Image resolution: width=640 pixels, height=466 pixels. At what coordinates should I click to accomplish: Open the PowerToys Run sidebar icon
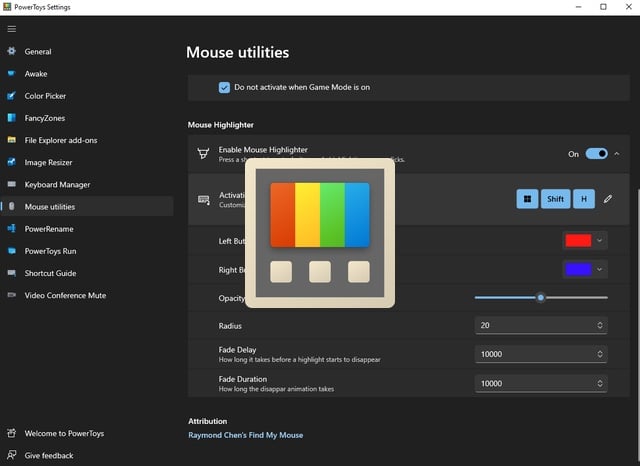coord(11,251)
